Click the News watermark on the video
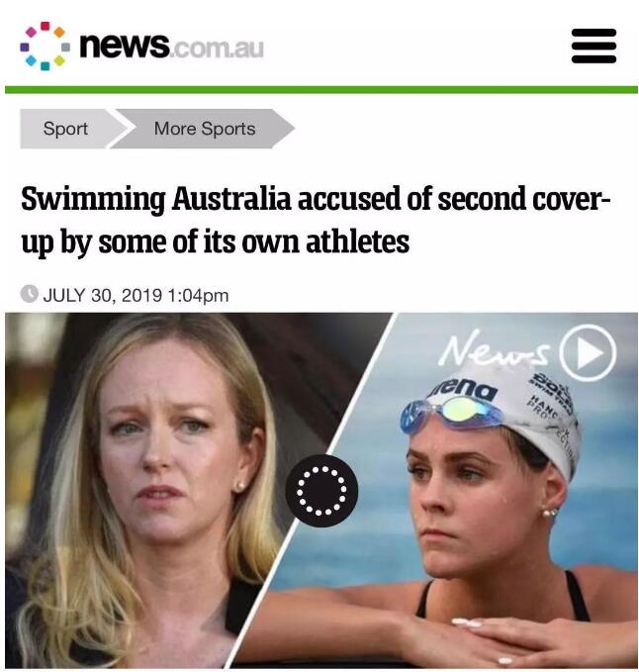The height and width of the screenshot is (672, 639). tap(495, 350)
